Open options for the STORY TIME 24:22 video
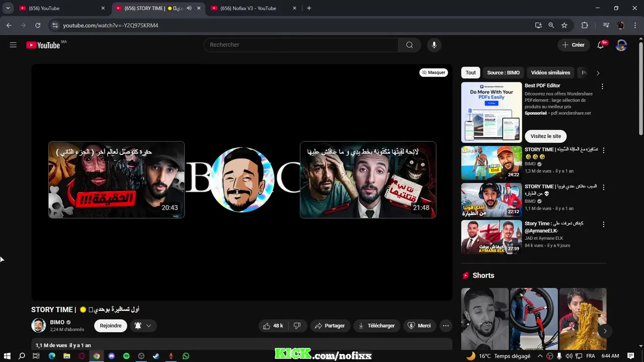The image size is (644, 362). (603, 150)
